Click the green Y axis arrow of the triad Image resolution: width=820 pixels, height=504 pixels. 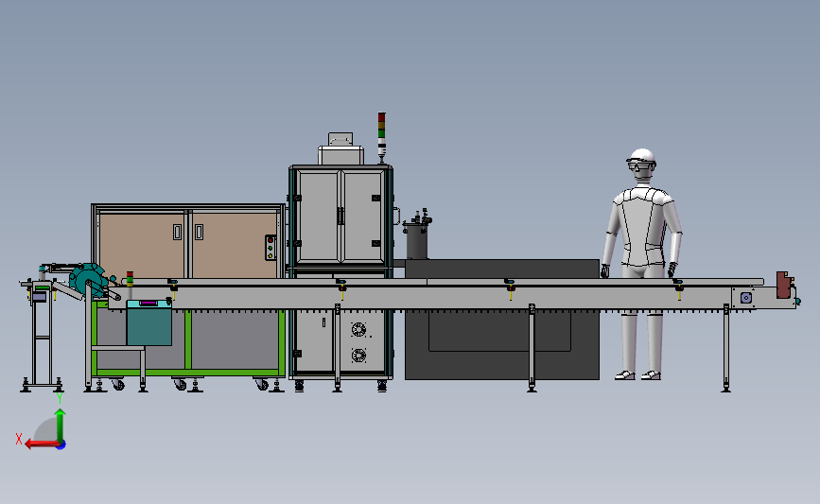[61, 425]
